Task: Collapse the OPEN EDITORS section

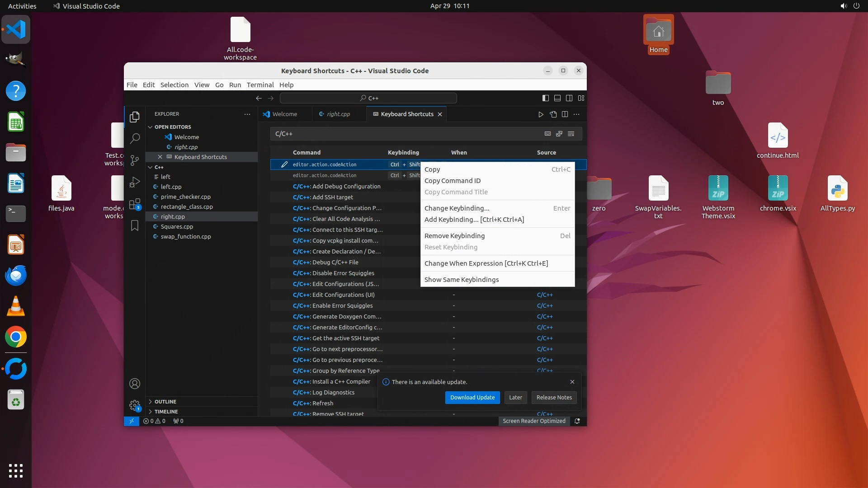Action: click(x=173, y=127)
